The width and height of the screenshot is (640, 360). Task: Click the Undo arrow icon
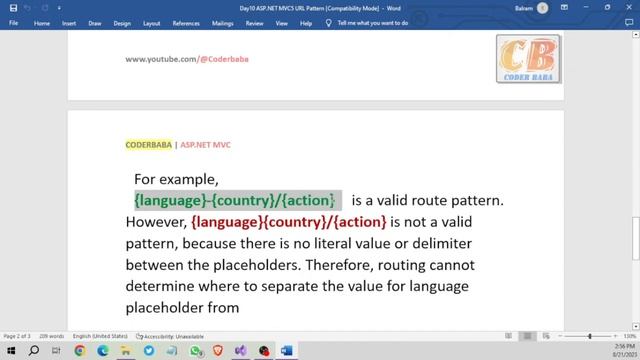click(x=27, y=8)
